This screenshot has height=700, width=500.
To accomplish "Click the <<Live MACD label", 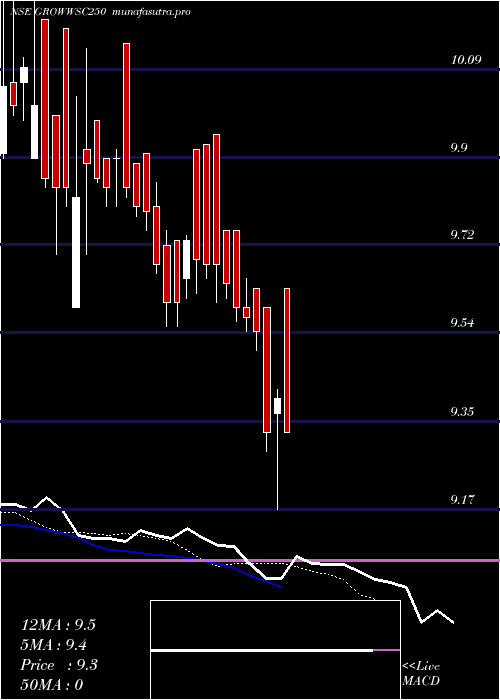I will (x=421, y=674).
